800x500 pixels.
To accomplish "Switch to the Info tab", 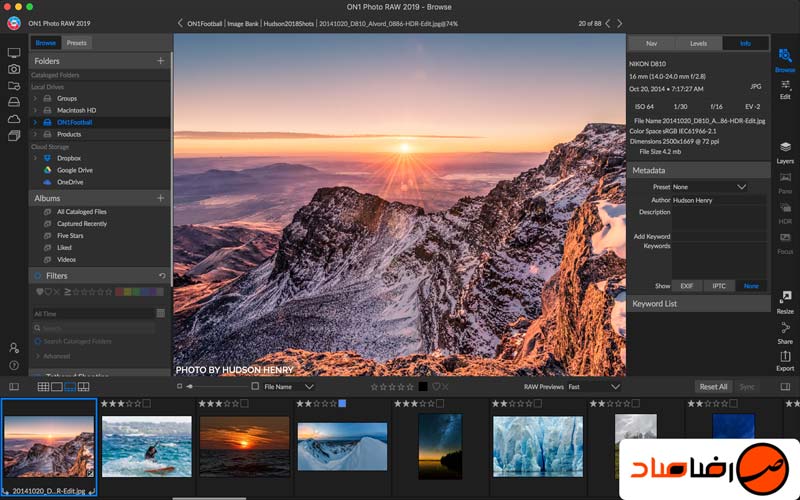I will [x=745, y=43].
